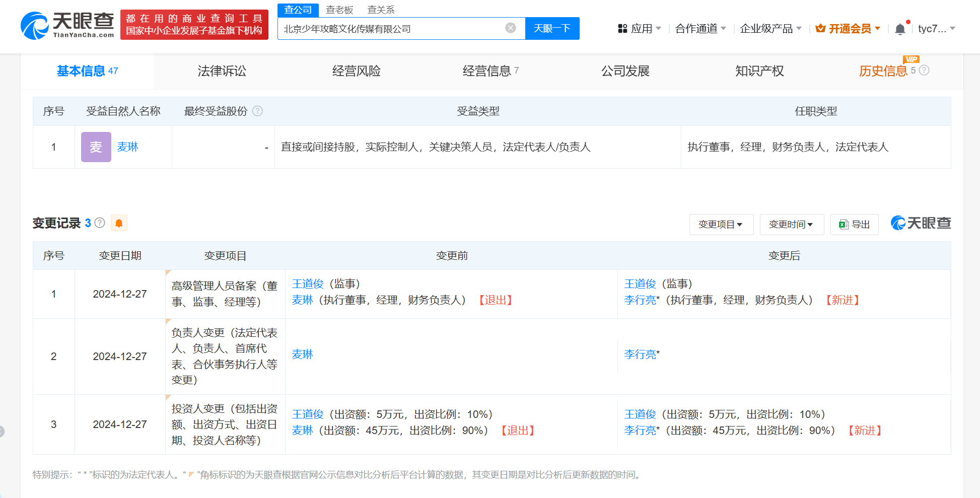Open the 经营风险 tab
Viewport: 980px width, 498px height.
(357, 71)
